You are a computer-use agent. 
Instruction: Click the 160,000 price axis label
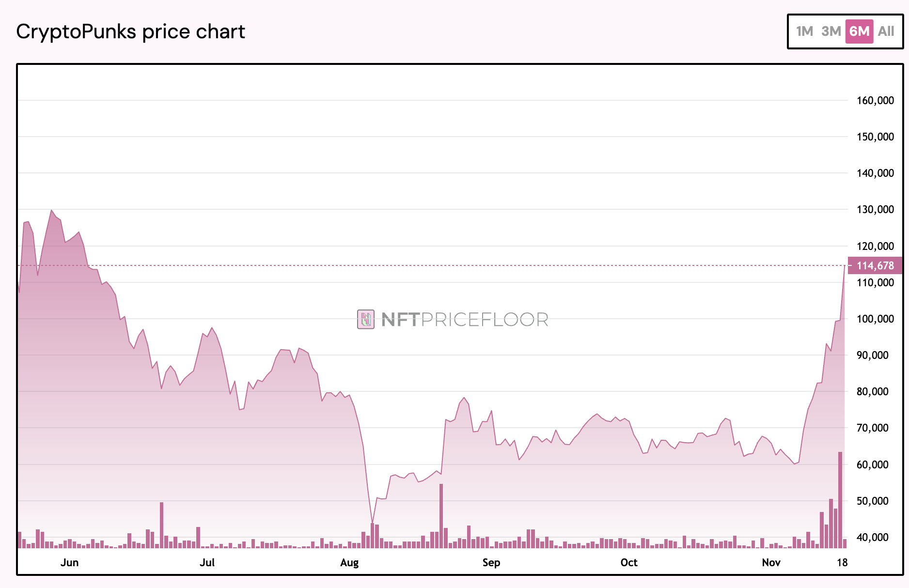(x=875, y=100)
